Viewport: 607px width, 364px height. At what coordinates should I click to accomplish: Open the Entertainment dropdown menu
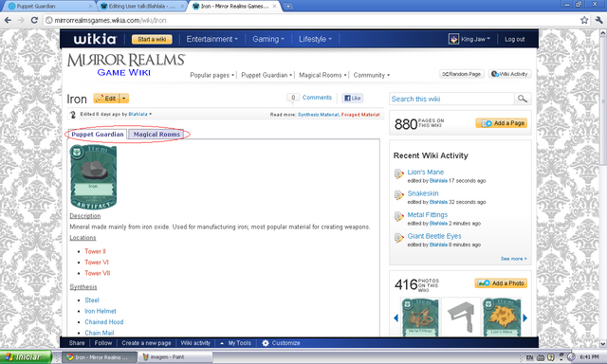[x=212, y=39]
